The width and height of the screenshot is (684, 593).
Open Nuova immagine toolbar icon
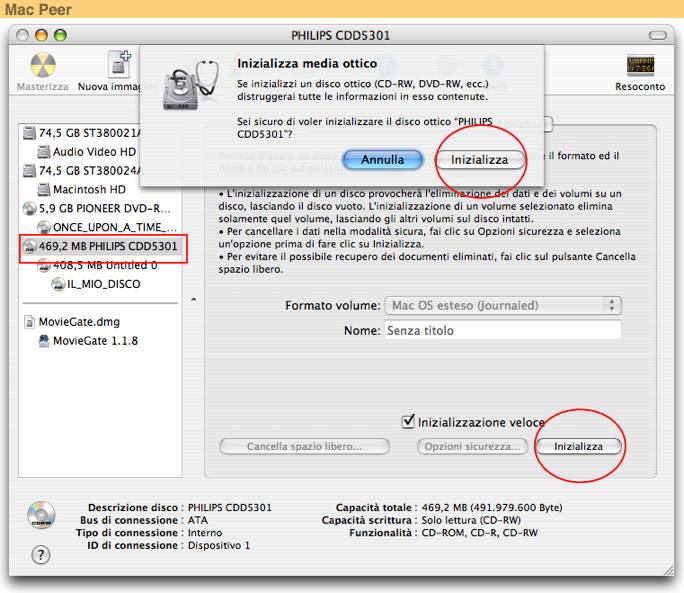[119, 65]
